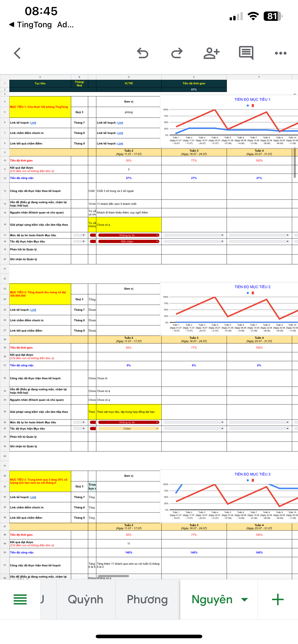Switch to the Quỳnh sheet tab
Image resolution: width=298 pixels, height=644 pixels.
point(85,599)
